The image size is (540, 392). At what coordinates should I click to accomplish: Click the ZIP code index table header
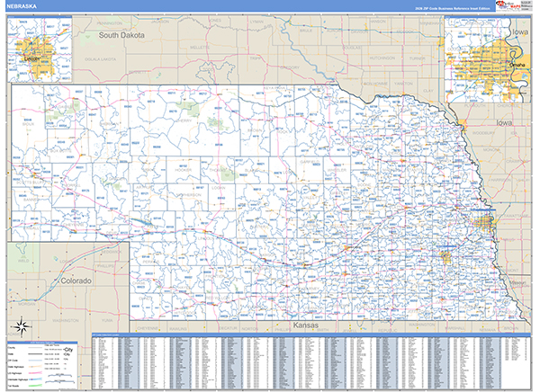[311, 334]
